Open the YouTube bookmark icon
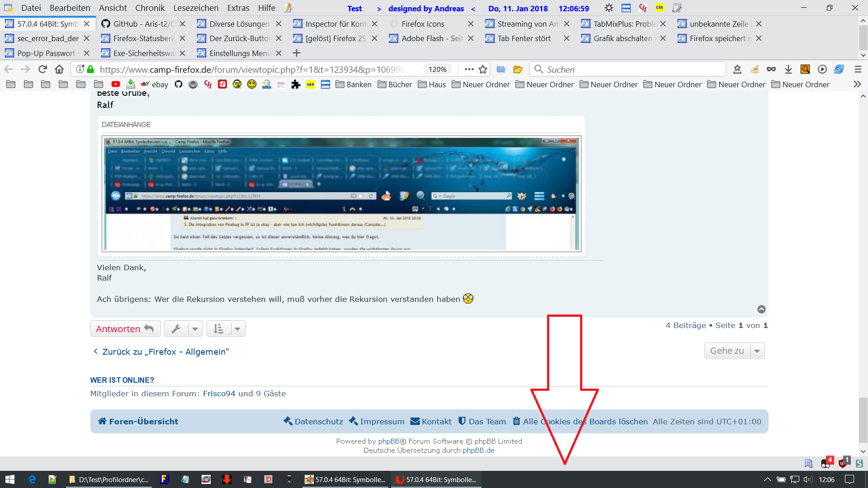Screen dimensions: 868x488 coord(116,84)
